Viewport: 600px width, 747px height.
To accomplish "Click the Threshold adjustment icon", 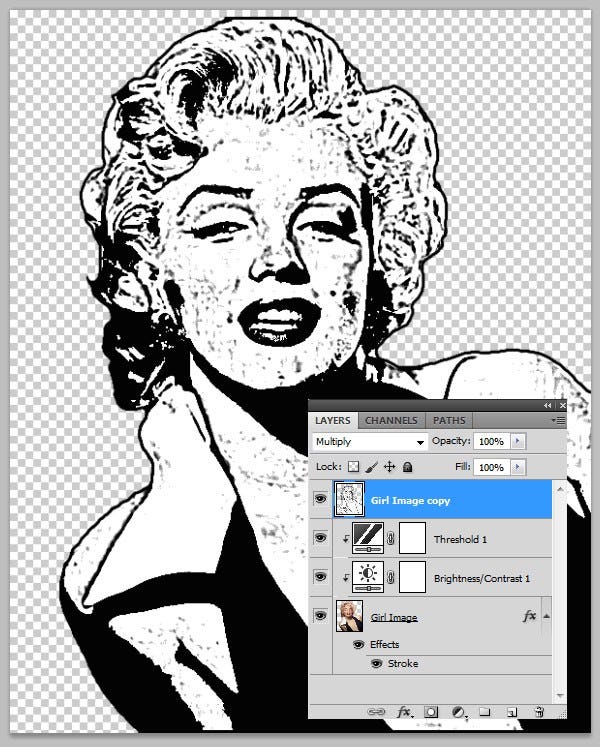I will pos(368,538).
